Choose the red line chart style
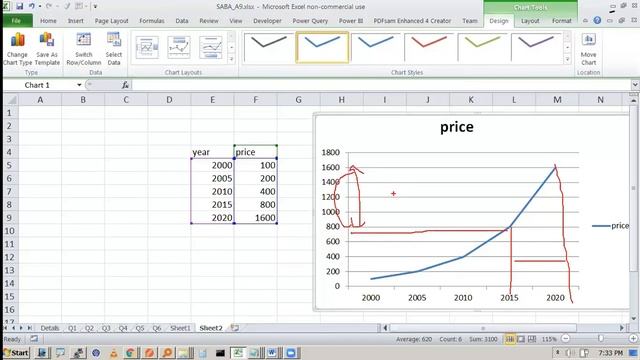 click(429, 47)
